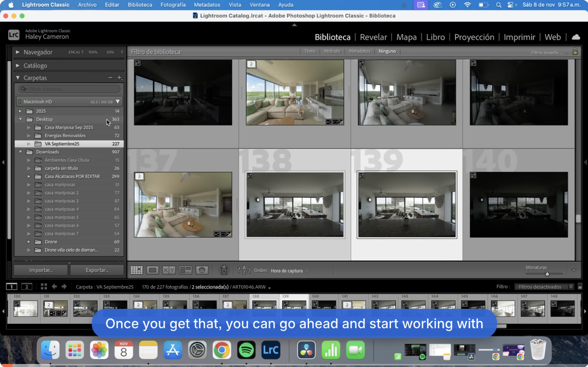
Task: Switch to Grid view in toolbar
Action: 137,270
